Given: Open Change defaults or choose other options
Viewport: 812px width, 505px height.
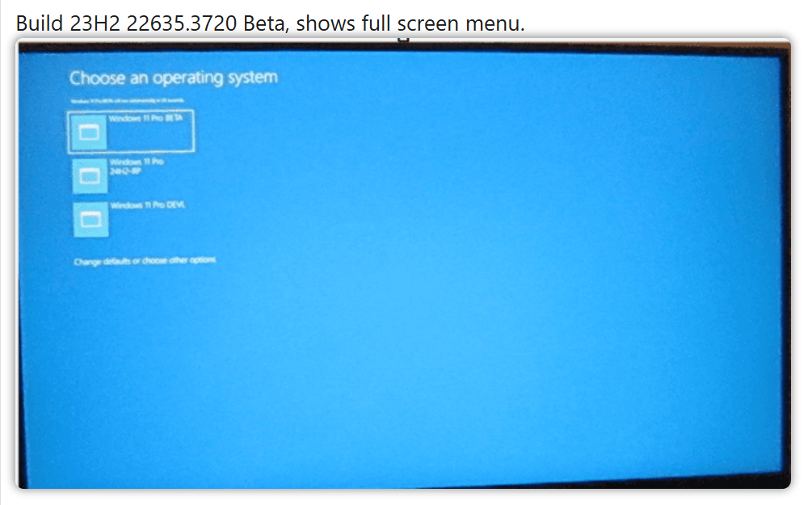Looking at the screenshot, I should (x=145, y=260).
